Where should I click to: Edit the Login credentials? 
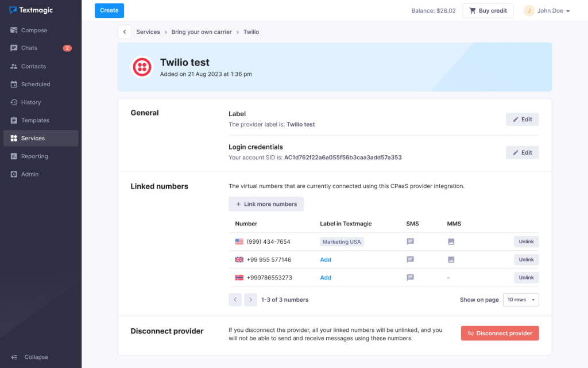click(522, 152)
